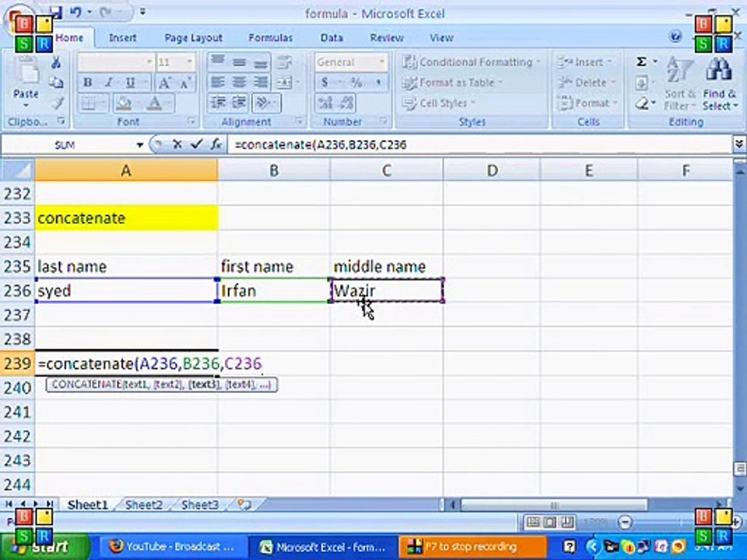Toggle Wrap Text icon
Image resolution: width=747 pixels, height=560 pixels.
285,62
